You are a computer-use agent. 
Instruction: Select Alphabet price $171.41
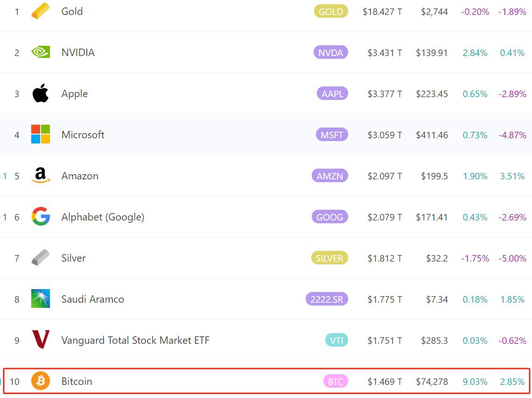click(x=432, y=217)
